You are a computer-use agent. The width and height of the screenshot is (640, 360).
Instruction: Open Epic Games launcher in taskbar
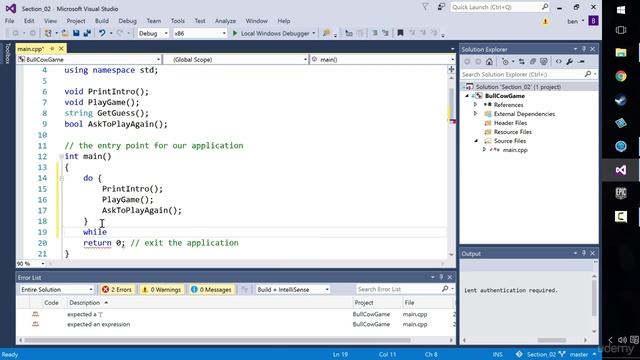[x=621, y=193]
